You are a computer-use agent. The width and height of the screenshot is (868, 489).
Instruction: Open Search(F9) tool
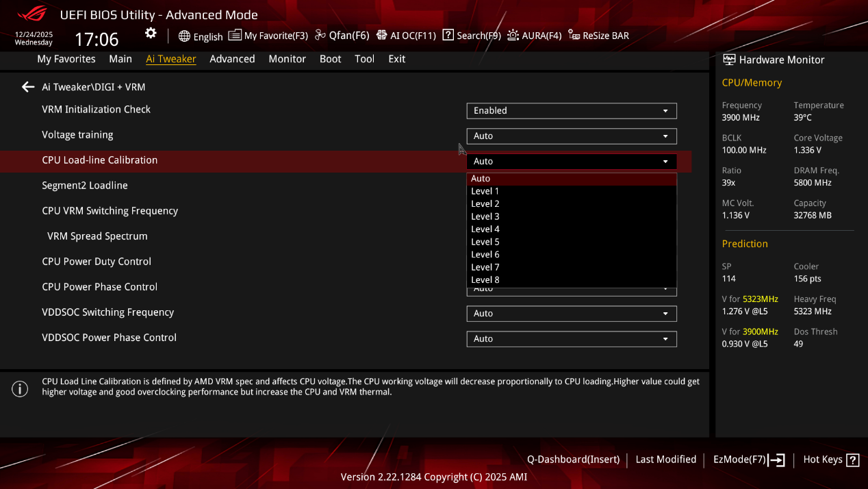point(472,36)
